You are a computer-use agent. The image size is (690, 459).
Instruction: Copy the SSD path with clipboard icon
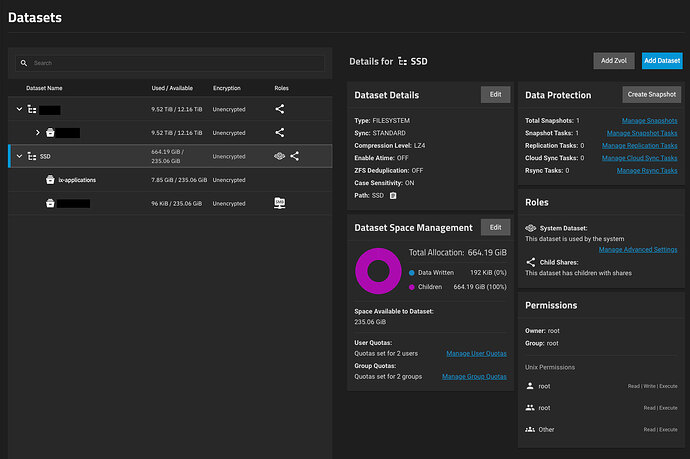pos(393,195)
